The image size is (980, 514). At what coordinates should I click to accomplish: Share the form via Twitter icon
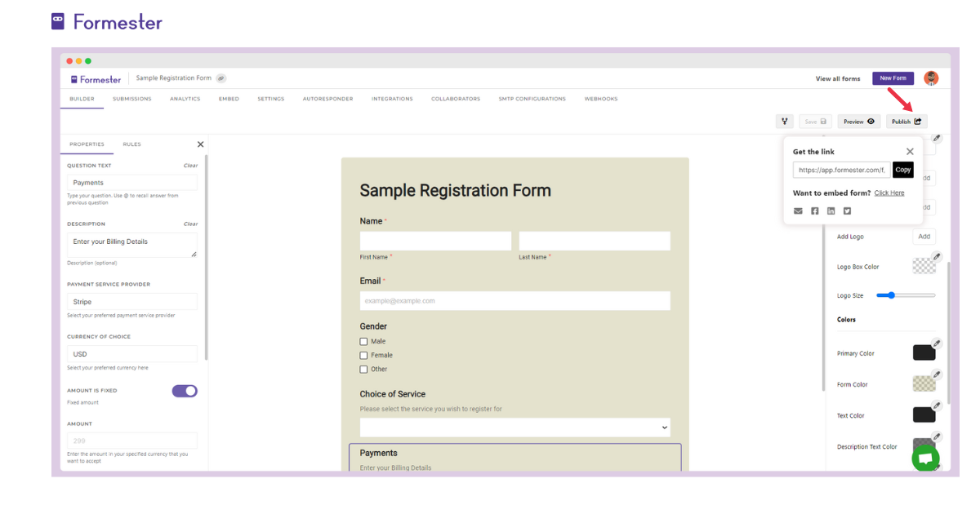tap(848, 210)
